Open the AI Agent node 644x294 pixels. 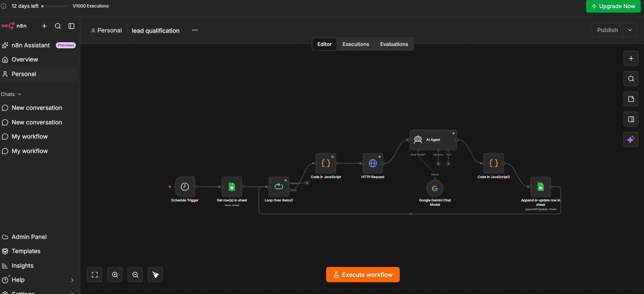[x=433, y=140]
